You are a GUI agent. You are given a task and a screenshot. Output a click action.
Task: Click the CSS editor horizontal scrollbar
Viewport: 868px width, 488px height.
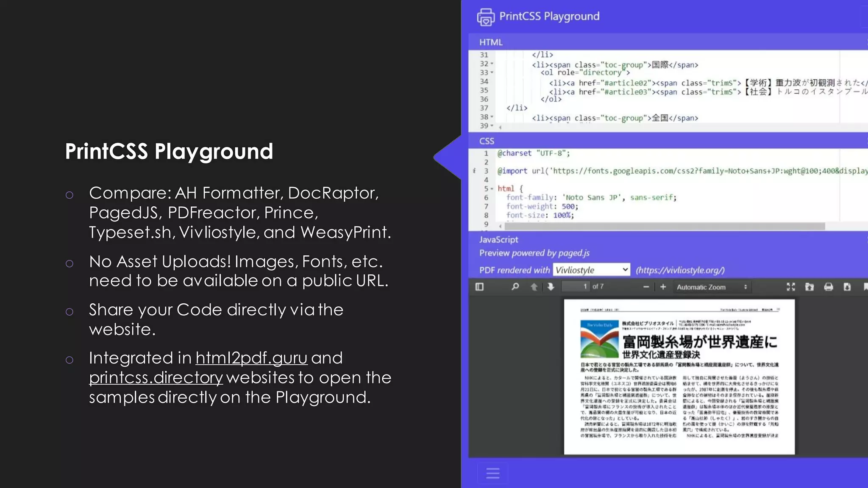pyautogui.click(x=665, y=226)
